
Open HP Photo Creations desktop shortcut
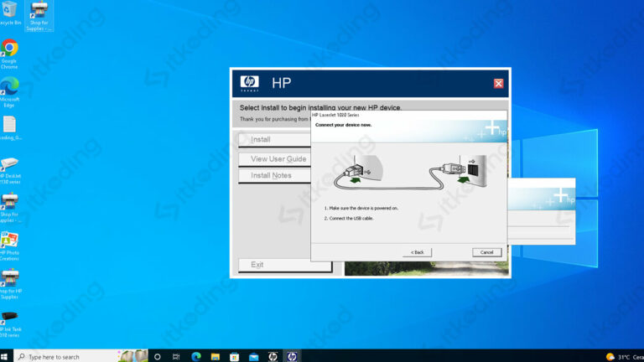pos(9,246)
